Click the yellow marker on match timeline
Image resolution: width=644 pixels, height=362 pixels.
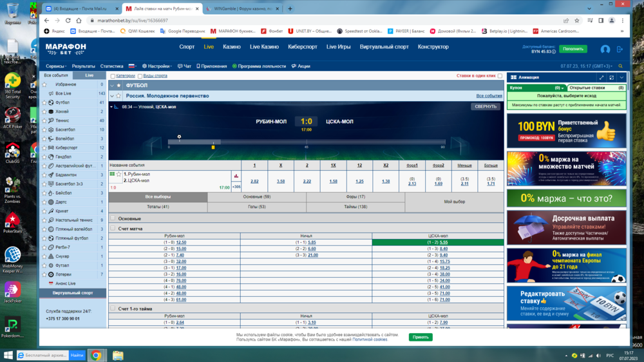pos(213,147)
